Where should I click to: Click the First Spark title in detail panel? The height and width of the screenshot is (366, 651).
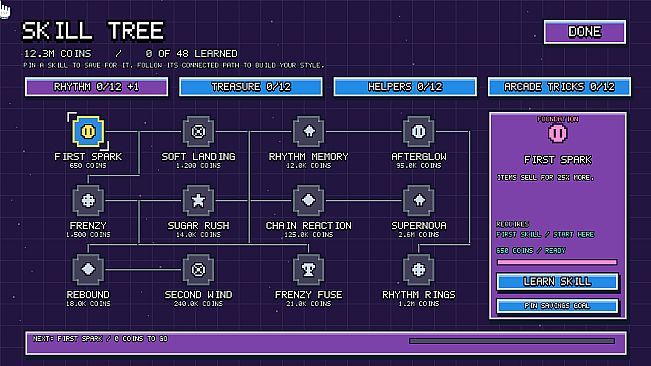[x=558, y=160]
